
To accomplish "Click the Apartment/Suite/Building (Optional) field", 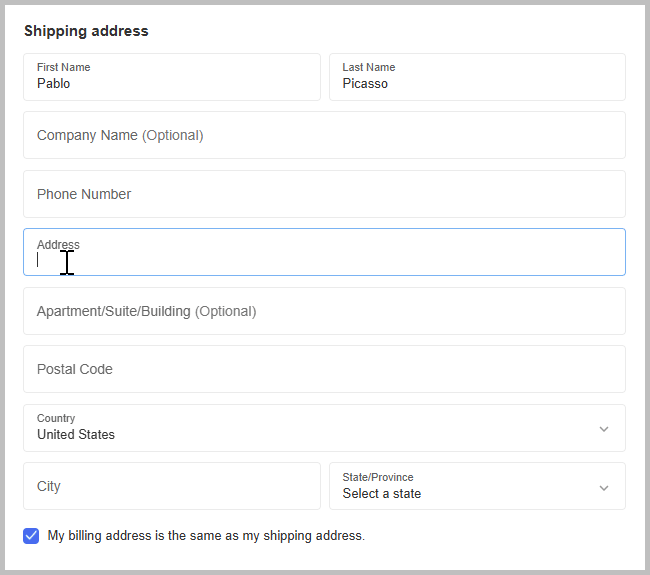I will 324,311.
